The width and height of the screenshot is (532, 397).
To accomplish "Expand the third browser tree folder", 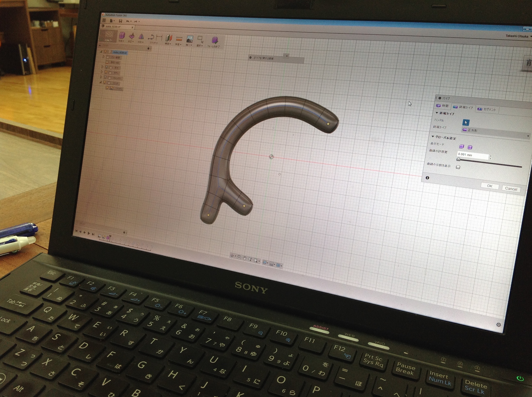I will (x=102, y=67).
